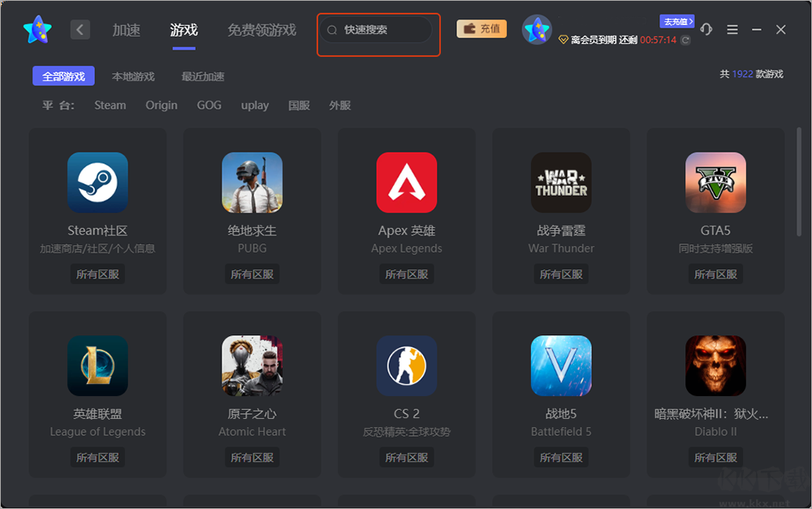Viewport: 812px width, 509px height.
Task: Open 所有区服 selector for CS 2
Action: coord(407,457)
